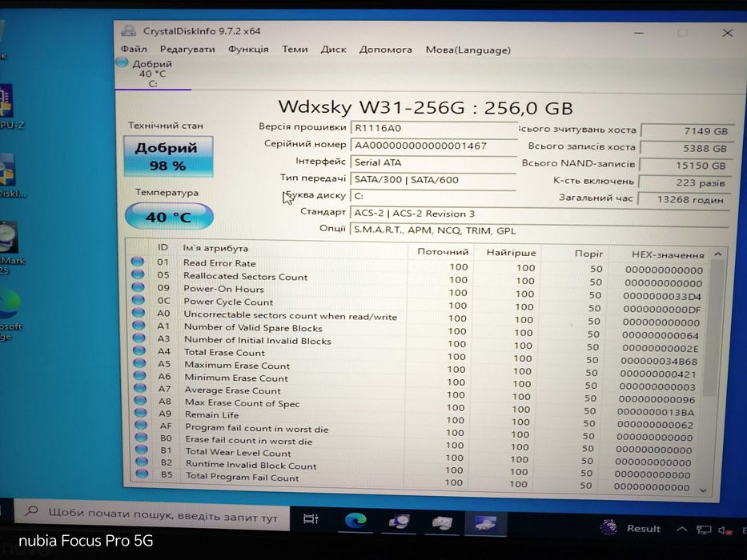Click status icon of Runtime Invalid Block Count row

142,462
